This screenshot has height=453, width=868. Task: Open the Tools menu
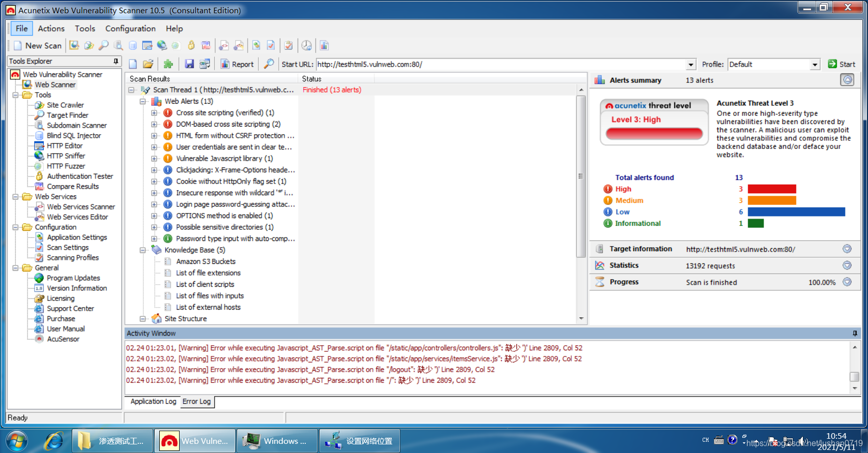point(85,28)
